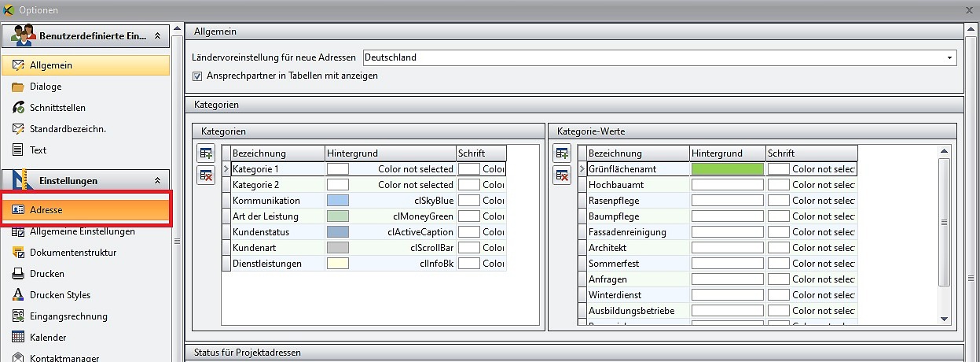This screenshot has width=980, height=362.
Task: Click Kategorie 1 Schrift color swatch
Action: [x=469, y=169]
